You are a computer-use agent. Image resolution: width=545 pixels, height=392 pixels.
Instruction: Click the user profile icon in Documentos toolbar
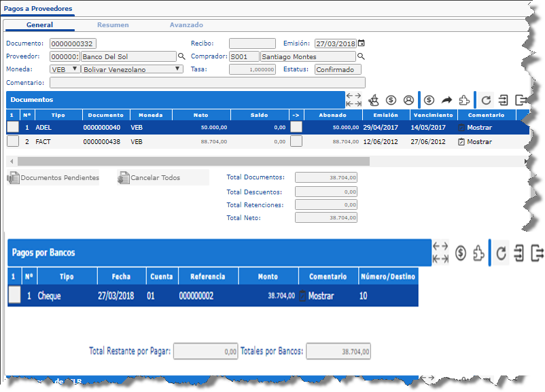click(x=408, y=100)
